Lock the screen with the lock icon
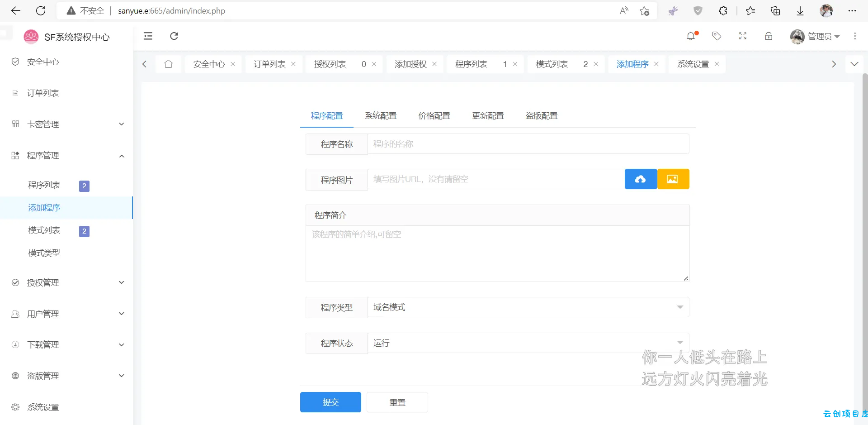The image size is (868, 425). pos(769,36)
